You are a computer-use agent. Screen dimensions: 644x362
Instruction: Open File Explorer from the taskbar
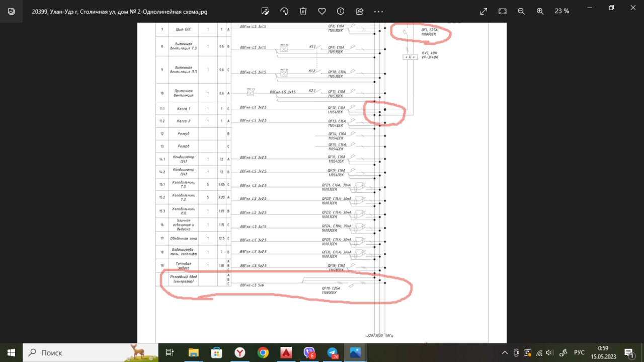194,352
